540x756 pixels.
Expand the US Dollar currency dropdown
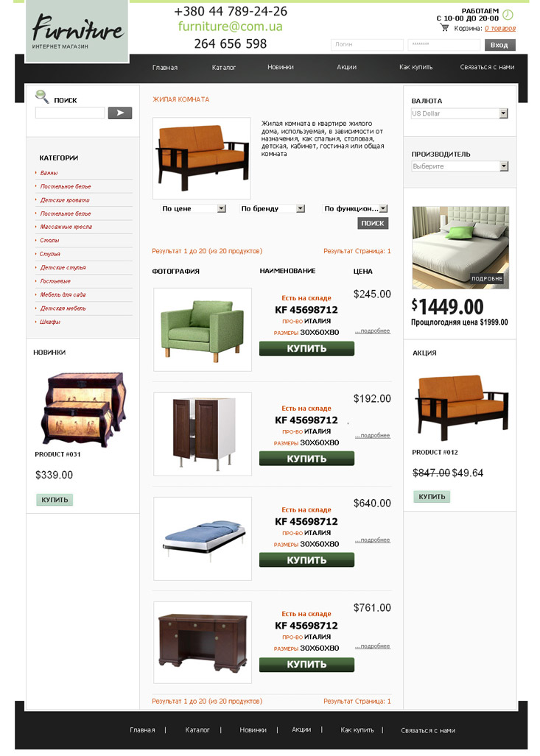(x=460, y=113)
